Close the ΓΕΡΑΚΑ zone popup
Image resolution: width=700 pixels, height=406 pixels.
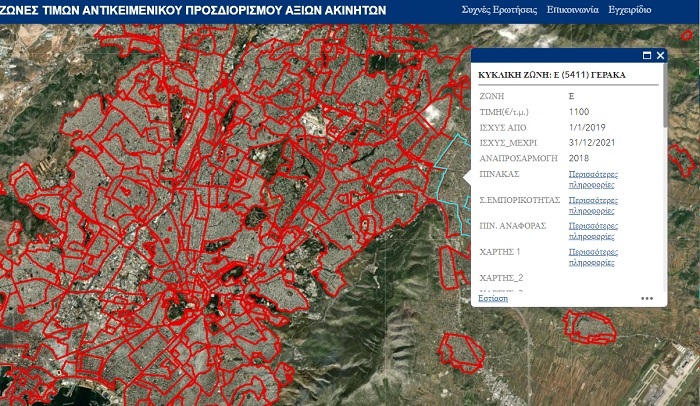pyautogui.click(x=660, y=56)
